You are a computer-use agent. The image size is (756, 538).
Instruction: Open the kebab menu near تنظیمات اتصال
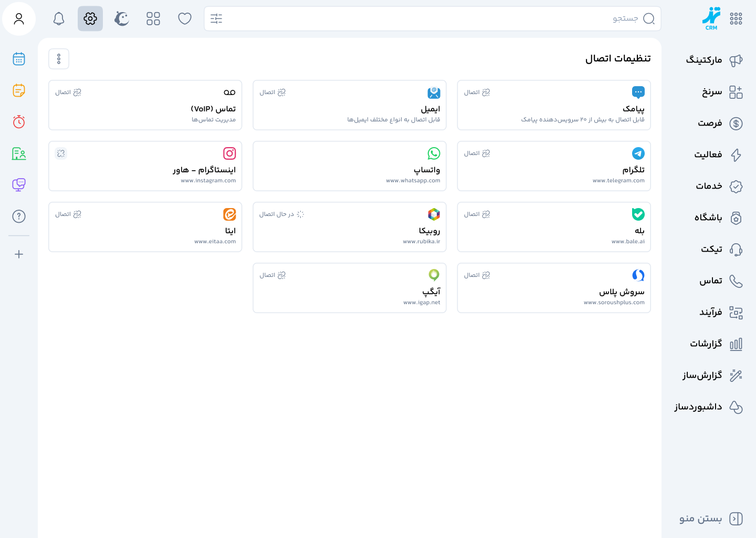pos(59,58)
